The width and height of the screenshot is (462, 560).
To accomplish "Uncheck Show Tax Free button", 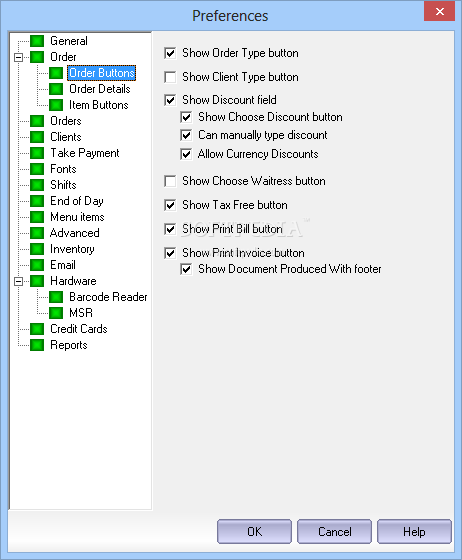I will (170, 205).
